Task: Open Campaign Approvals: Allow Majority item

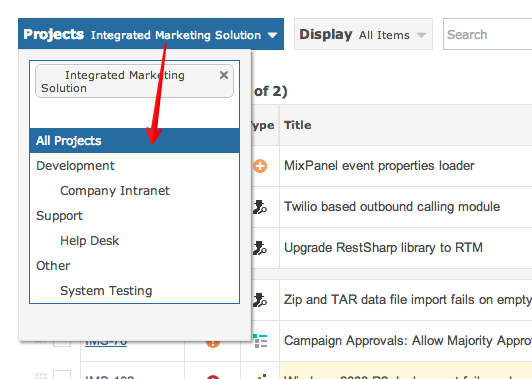Action: click(x=407, y=341)
